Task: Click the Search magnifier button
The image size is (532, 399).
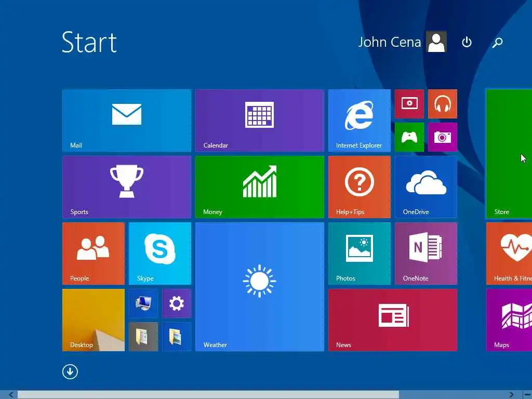Action: [x=497, y=43]
